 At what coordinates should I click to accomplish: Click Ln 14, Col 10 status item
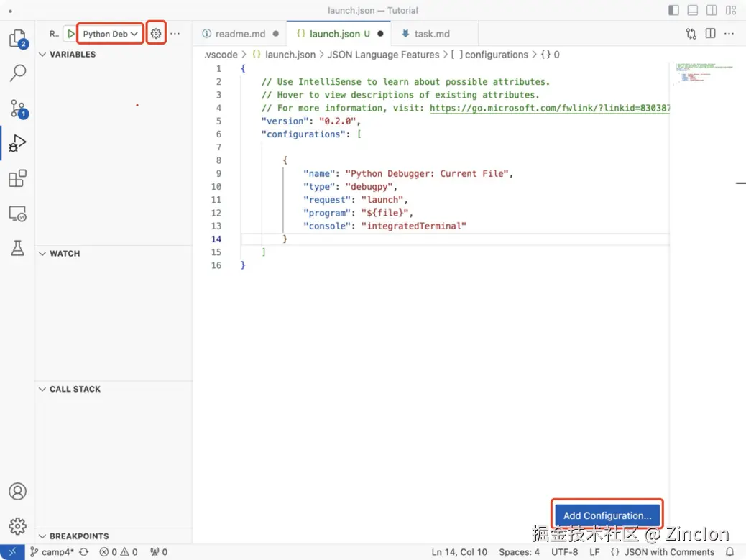pos(459,552)
